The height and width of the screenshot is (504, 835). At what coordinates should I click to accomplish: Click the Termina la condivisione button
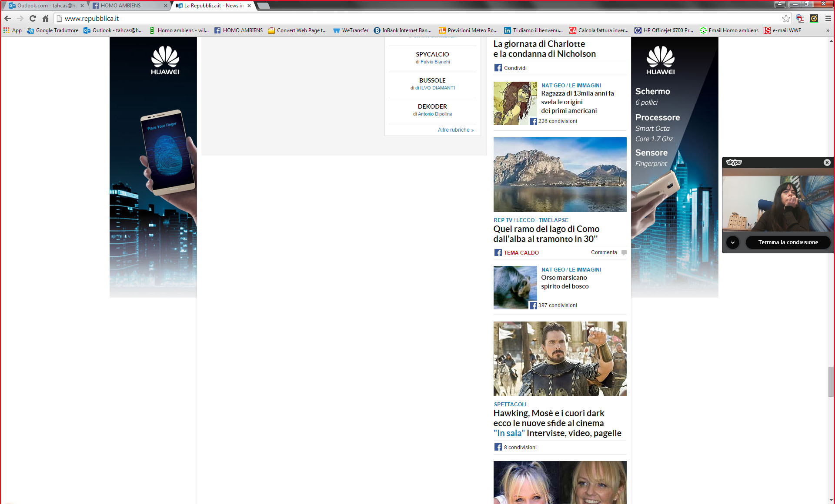pyautogui.click(x=788, y=242)
